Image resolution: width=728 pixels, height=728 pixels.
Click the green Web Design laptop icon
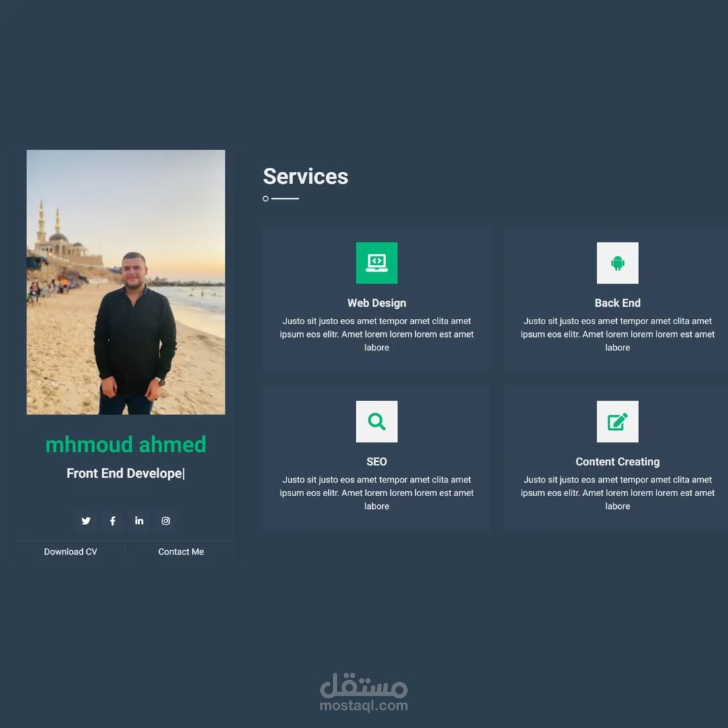(377, 263)
